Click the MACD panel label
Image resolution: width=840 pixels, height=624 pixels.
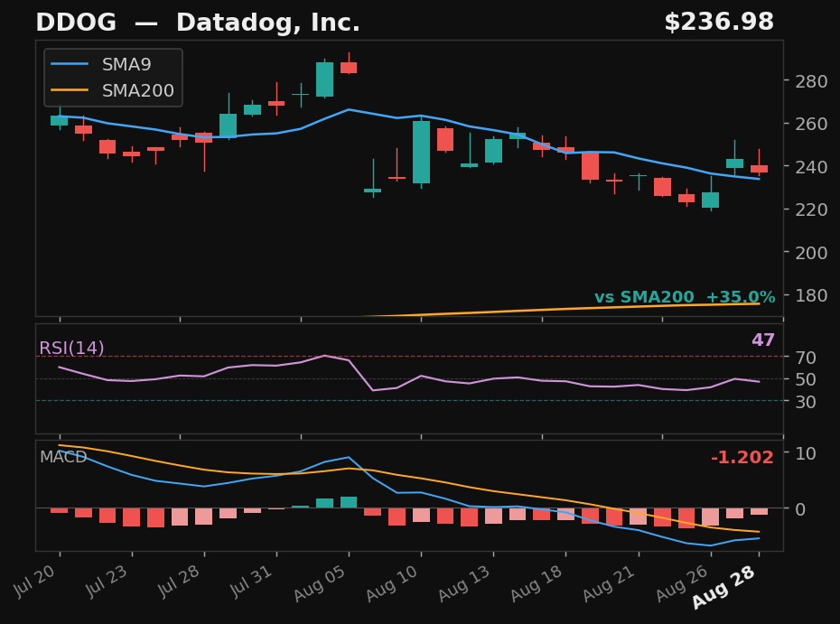pyautogui.click(x=63, y=457)
